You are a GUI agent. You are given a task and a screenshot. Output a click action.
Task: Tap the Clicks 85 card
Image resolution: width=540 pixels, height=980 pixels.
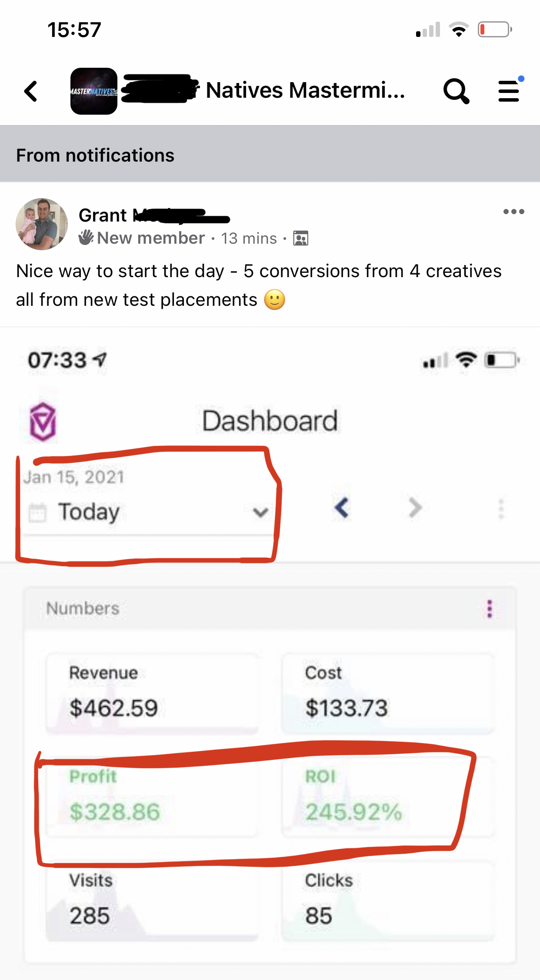(388, 901)
